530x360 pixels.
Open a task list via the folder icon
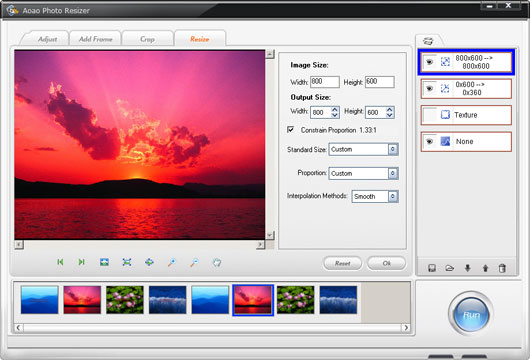point(450,268)
